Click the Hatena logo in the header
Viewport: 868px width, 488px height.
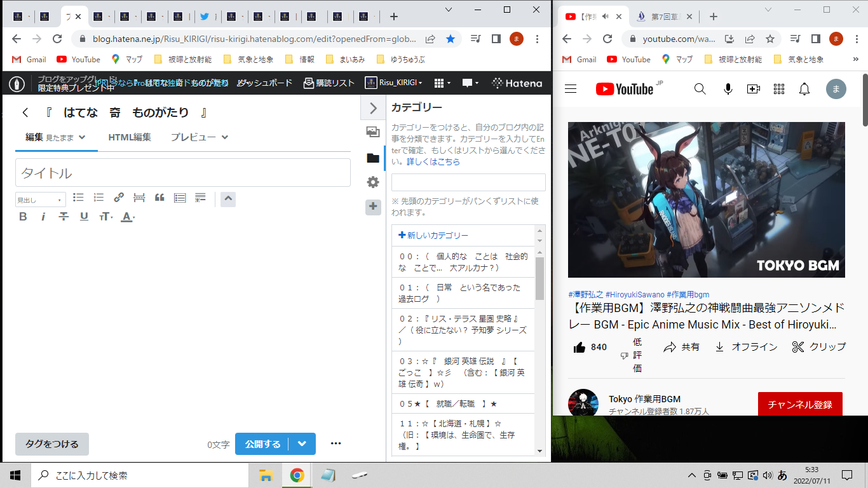[x=517, y=83]
